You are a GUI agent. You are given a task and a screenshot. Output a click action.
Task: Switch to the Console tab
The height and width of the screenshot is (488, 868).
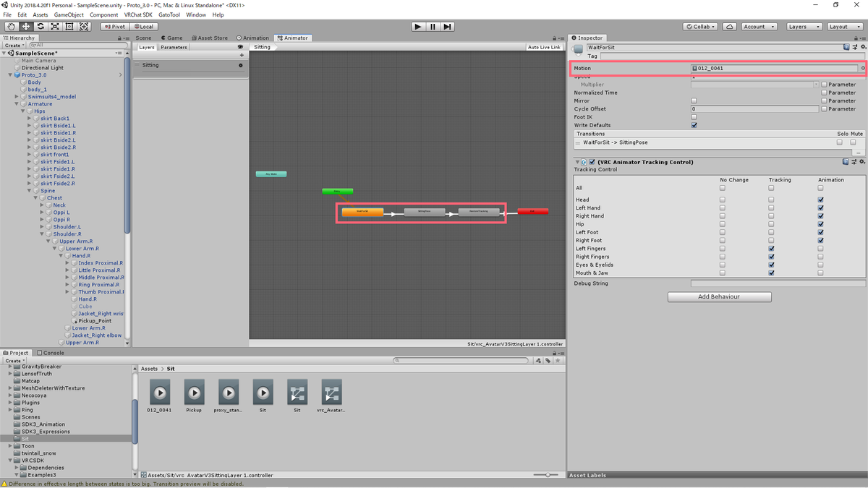[x=51, y=353]
